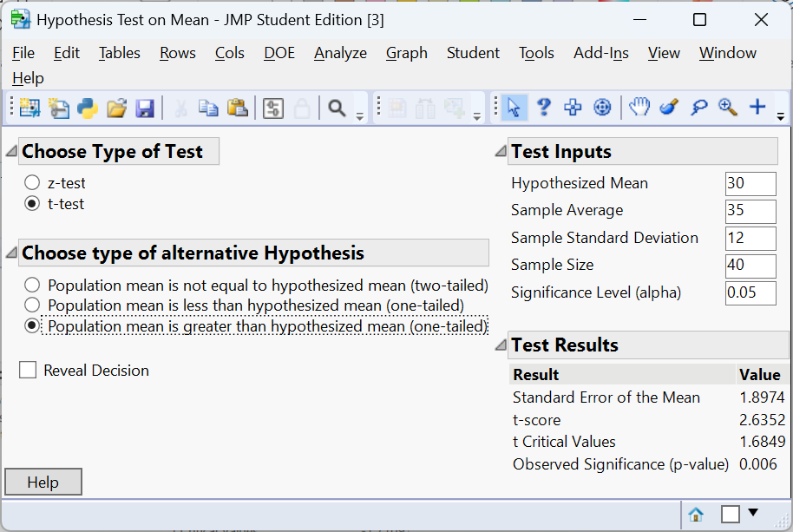This screenshot has height=532, width=793.
Task: Select the Brush tool
Action: point(668,107)
